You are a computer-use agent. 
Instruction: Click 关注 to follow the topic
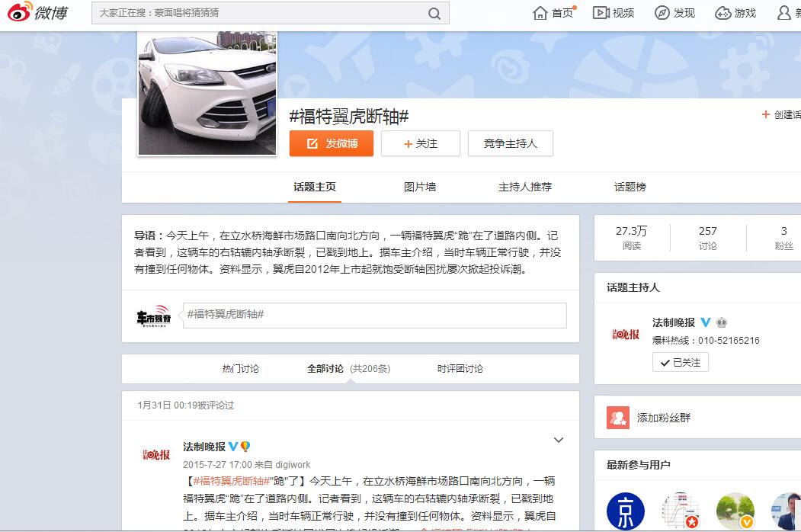coord(420,143)
